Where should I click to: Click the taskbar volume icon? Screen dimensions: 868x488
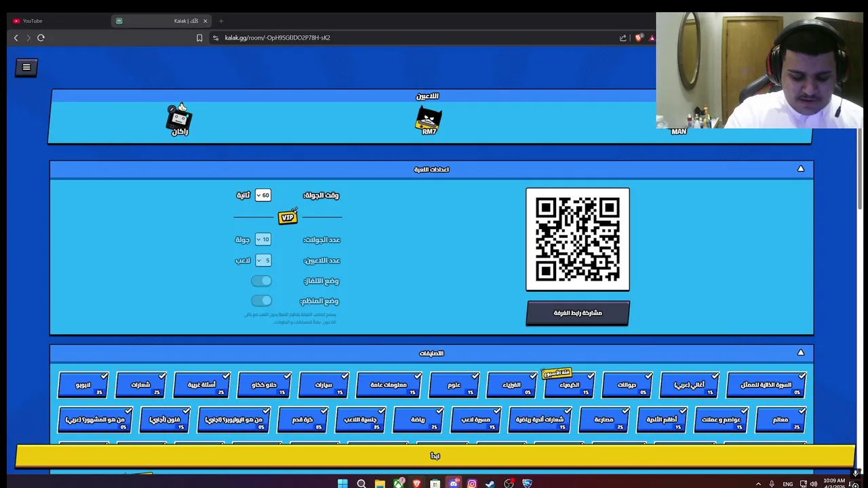pyautogui.click(x=813, y=484)
